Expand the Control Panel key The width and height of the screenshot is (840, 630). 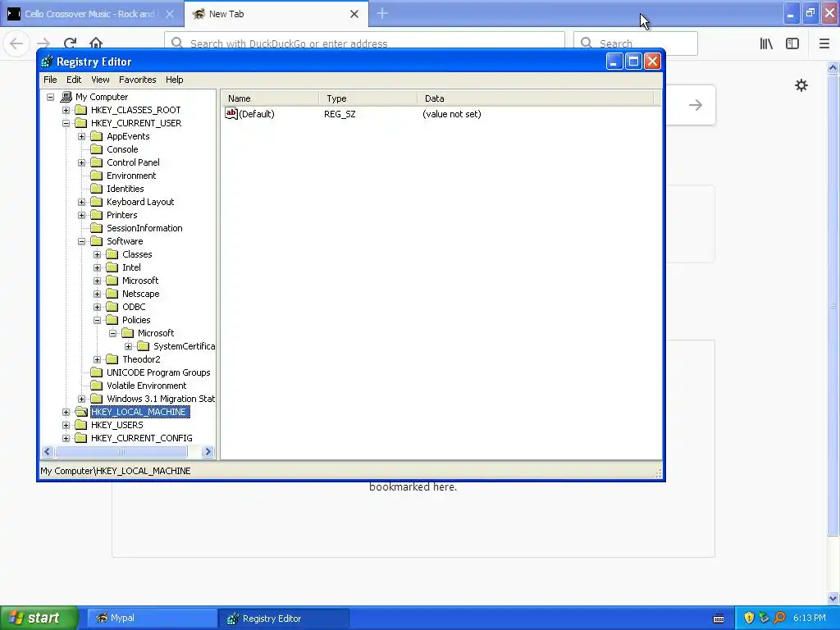(x=81, y=162)
